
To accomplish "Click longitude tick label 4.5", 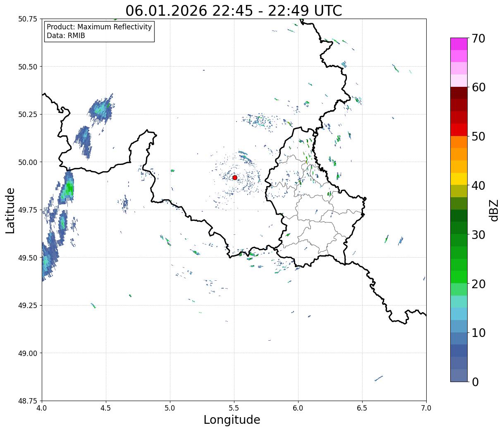I will 106,408.
